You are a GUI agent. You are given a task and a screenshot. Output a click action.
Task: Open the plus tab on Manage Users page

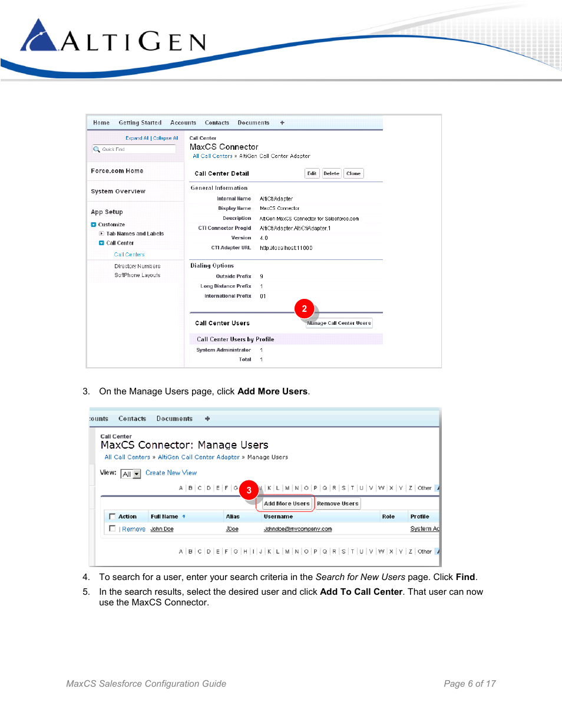[x=207, y=419]
